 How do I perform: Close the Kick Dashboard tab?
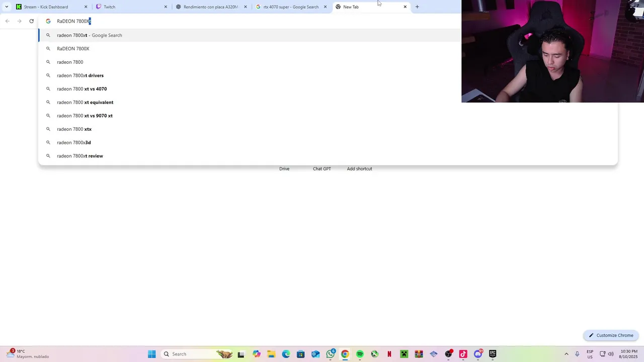(86, 7)
